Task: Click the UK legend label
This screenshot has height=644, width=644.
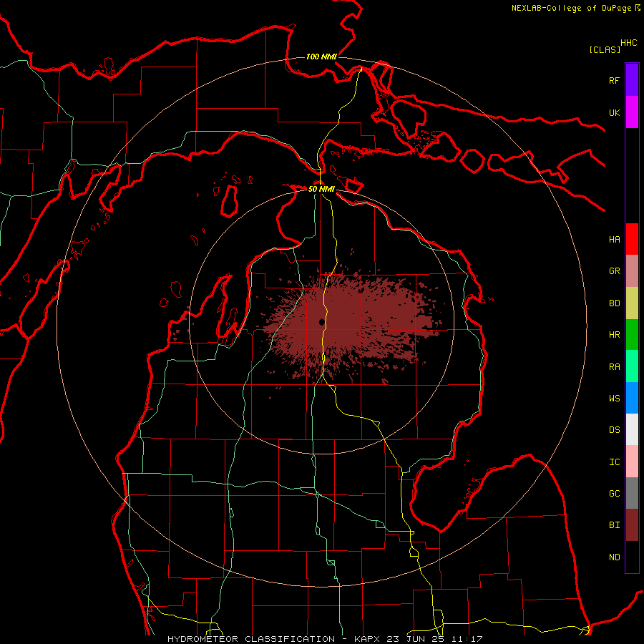Action: 615,112
